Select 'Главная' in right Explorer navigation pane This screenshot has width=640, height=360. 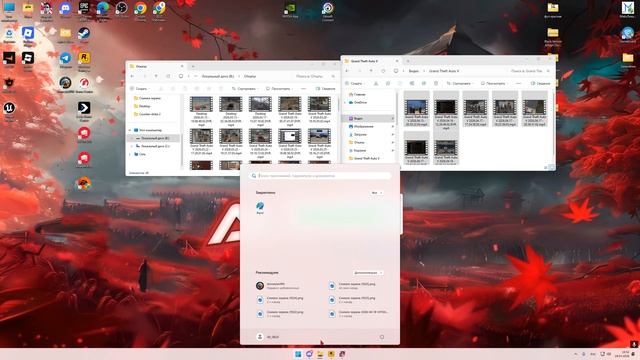(357, 94)
